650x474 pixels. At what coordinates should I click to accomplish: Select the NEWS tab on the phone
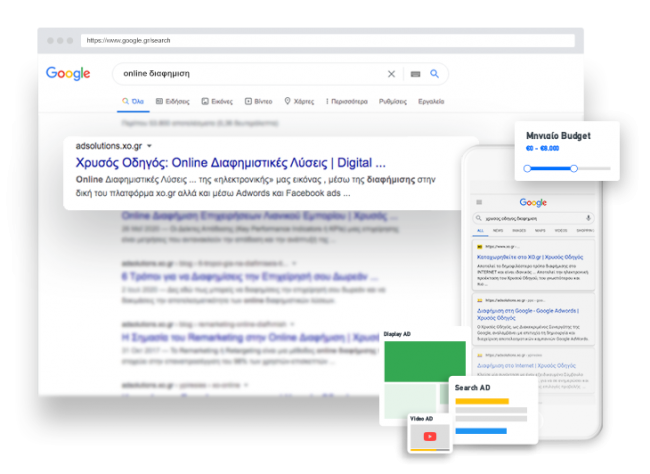click(498, 231)
